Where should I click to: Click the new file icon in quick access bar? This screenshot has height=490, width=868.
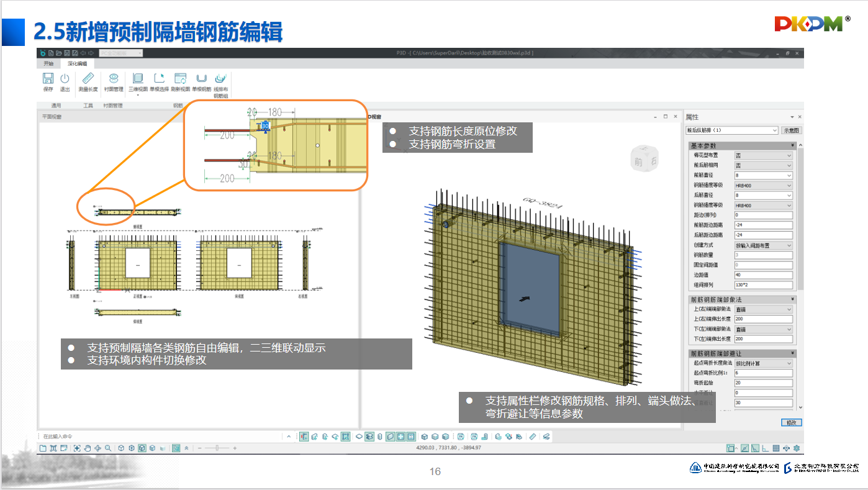point(51,53)
